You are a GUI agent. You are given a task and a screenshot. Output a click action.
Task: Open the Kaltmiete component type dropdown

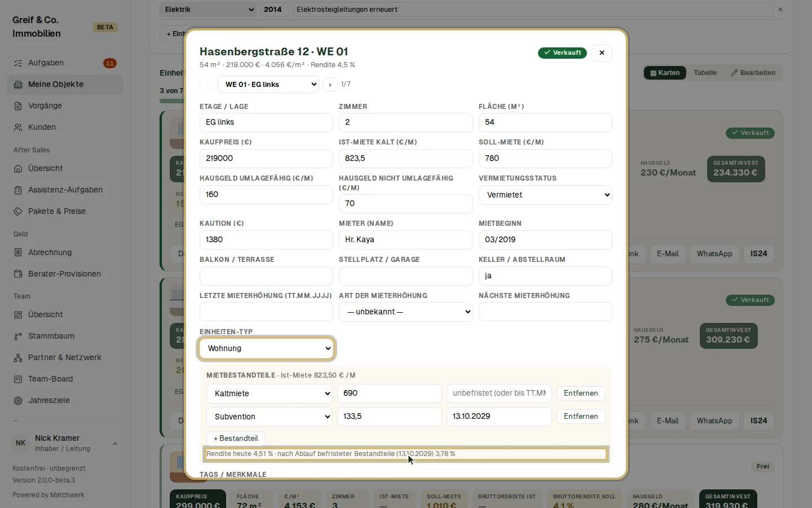click(270, 393)
